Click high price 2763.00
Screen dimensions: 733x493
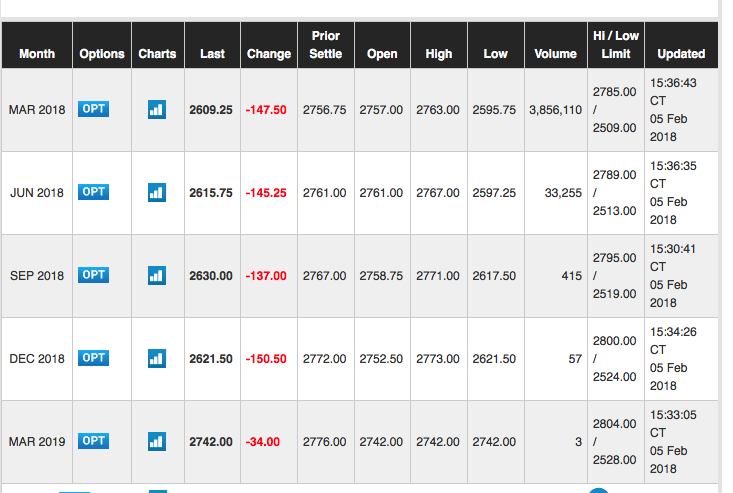(438, 110)
